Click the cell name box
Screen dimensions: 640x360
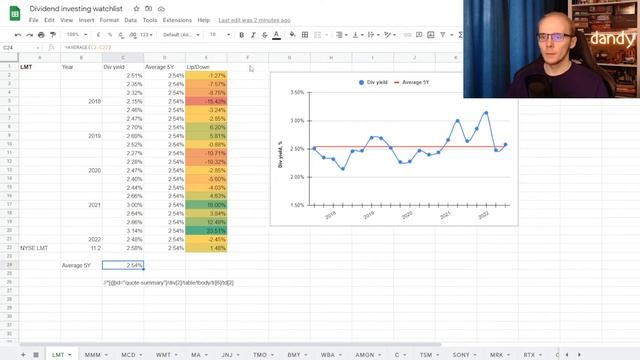point(21,48)
